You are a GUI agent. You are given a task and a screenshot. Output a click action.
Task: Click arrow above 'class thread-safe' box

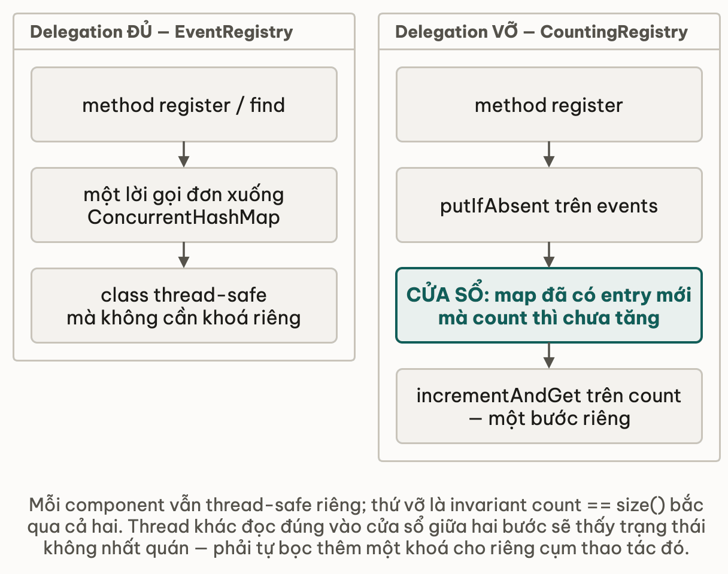tap(184, 255)
